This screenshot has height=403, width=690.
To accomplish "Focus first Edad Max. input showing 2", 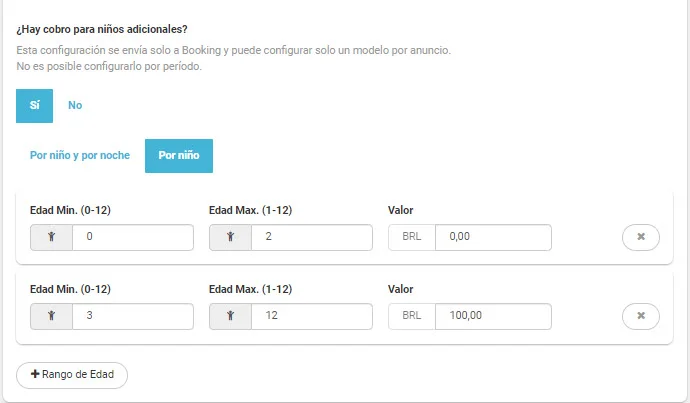I will click(311, 238).
